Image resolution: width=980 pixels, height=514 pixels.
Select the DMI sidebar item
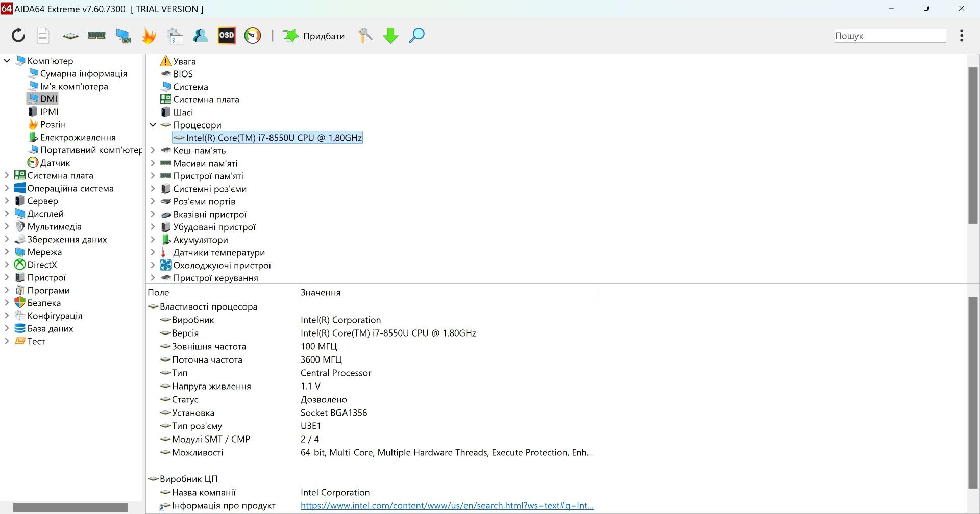coord(43,99)
